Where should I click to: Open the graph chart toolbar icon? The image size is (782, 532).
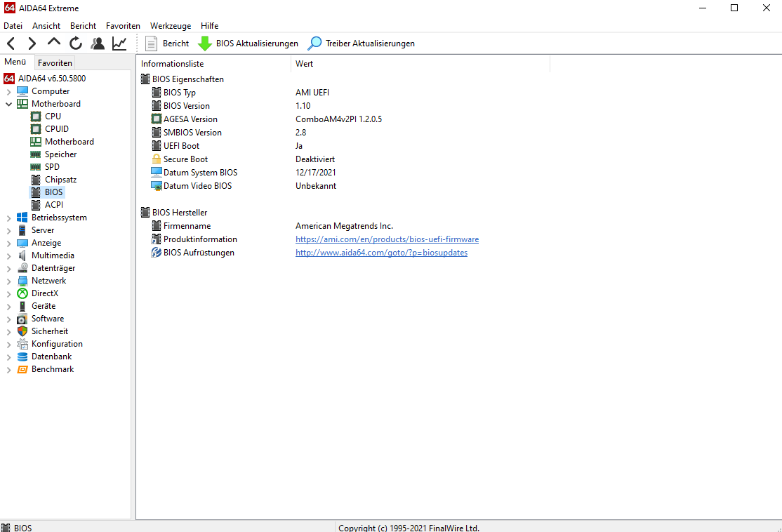119,44
